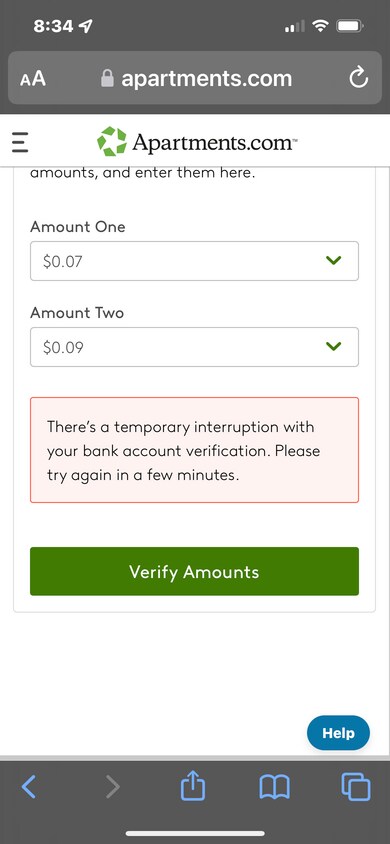The image size is (390, 844).
Task: Tap the home indicator bar
Action: 195,833
